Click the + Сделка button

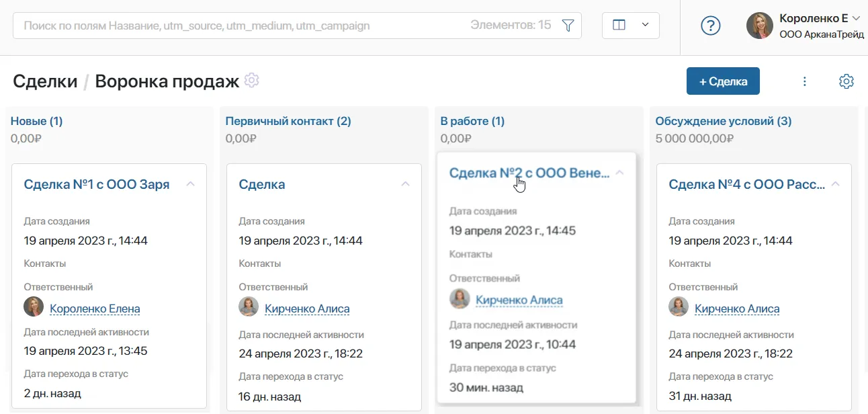(723, 81)
